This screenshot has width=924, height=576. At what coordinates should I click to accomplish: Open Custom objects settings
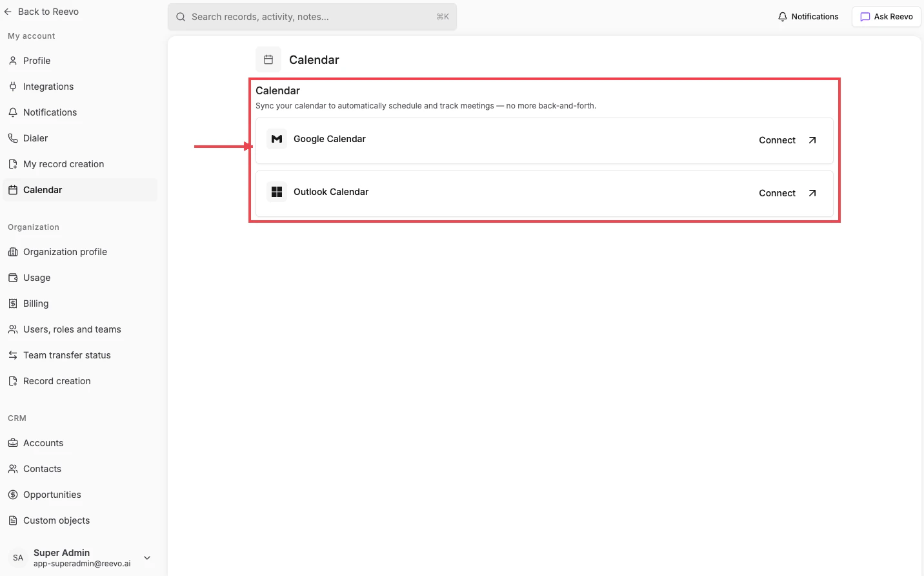80,520
